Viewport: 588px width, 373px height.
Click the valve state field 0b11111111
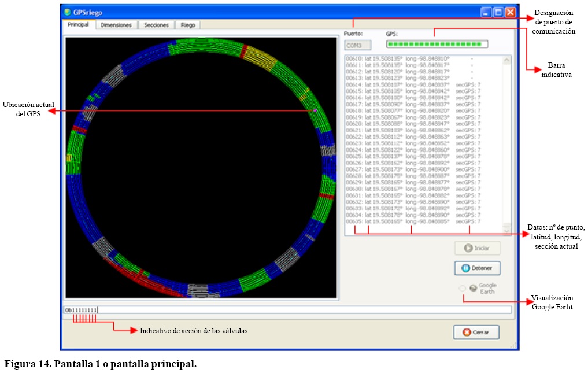point(81,310)
